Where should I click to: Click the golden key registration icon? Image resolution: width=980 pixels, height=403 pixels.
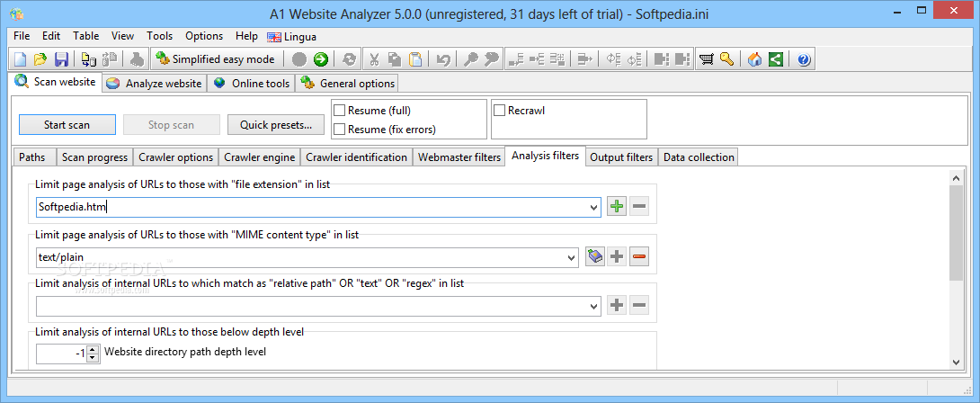point(726,59)
